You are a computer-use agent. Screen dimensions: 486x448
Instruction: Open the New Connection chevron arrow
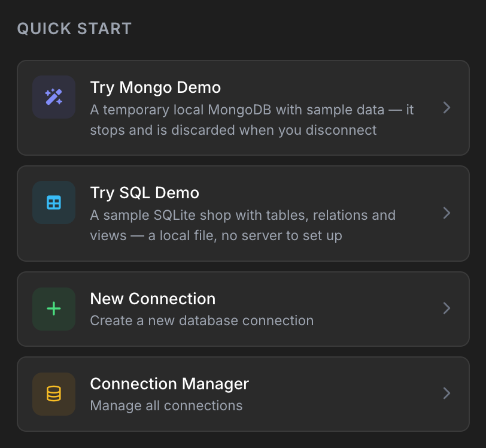(446, 308)
